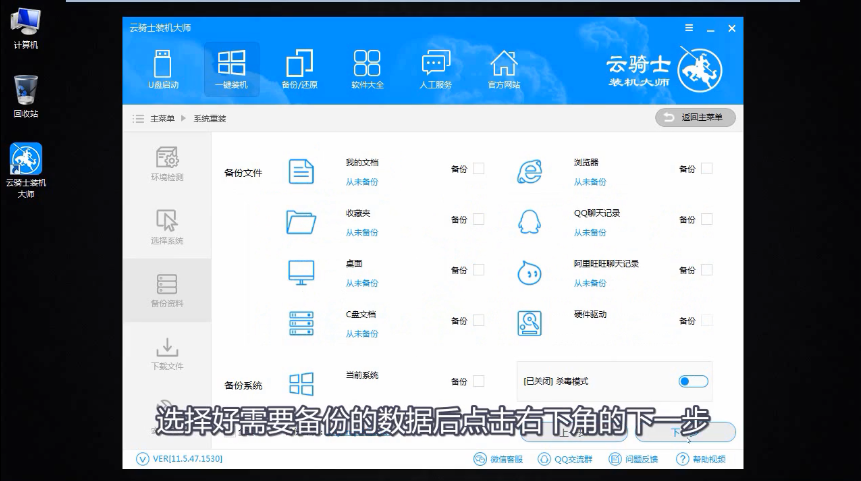Click the 浏览器 IE icon

[x=529, y=171]
